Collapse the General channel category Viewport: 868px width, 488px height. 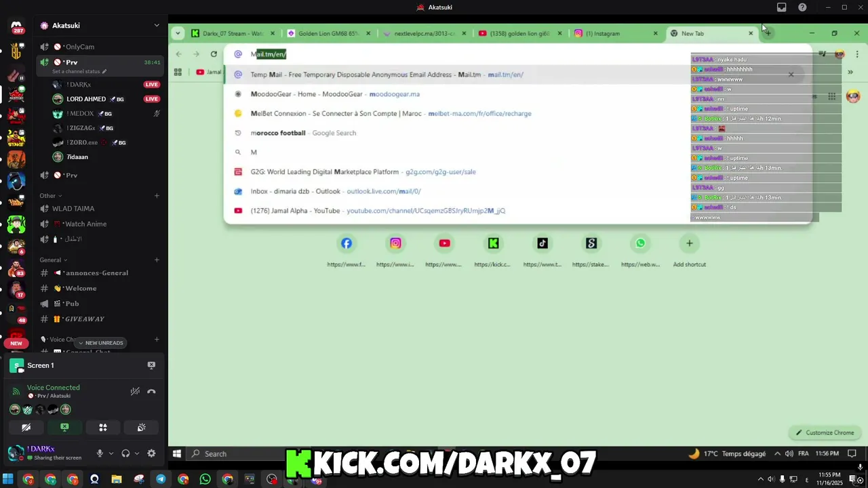tap(54, 260)
